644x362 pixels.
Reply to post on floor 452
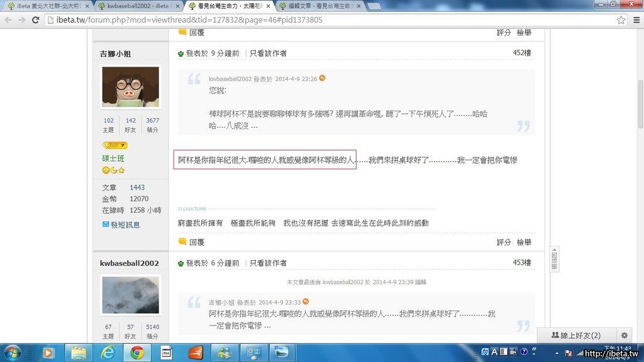(x=191, y=242)
